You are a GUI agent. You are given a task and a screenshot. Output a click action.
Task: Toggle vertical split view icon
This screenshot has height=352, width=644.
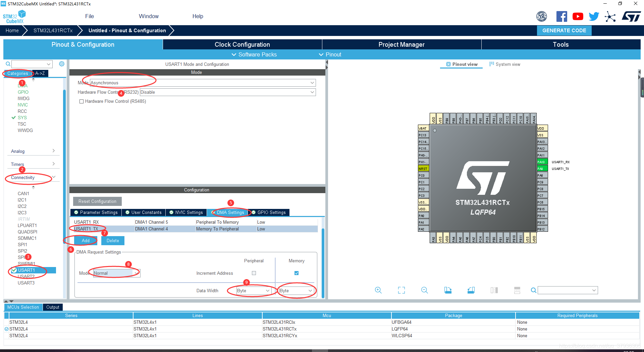click(494, 290)
